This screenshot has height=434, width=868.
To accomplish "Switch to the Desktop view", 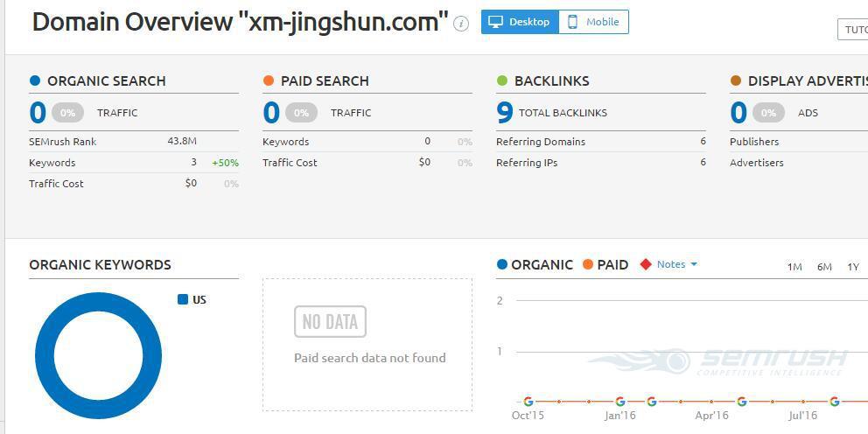I will click(x=520, y=22).
